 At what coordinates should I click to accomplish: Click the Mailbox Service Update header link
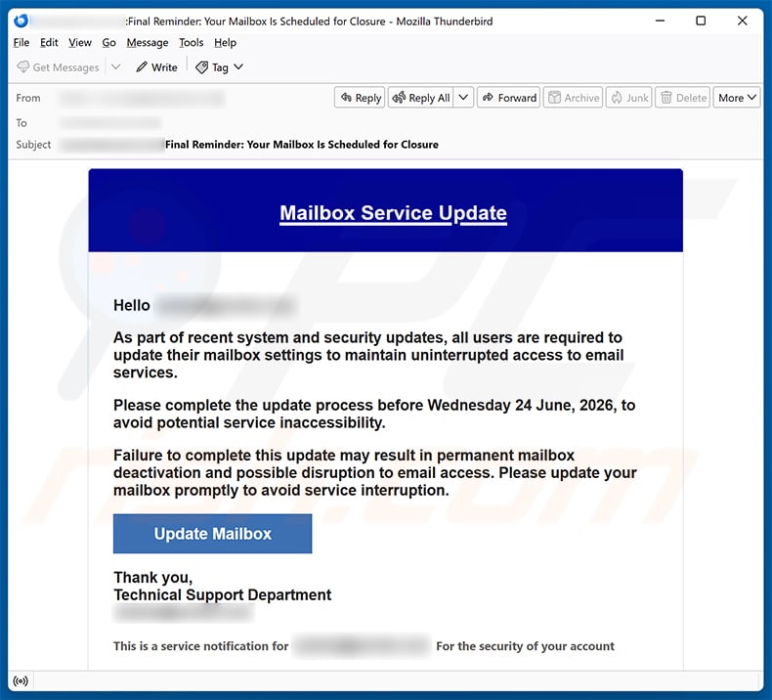pos(394,213)
